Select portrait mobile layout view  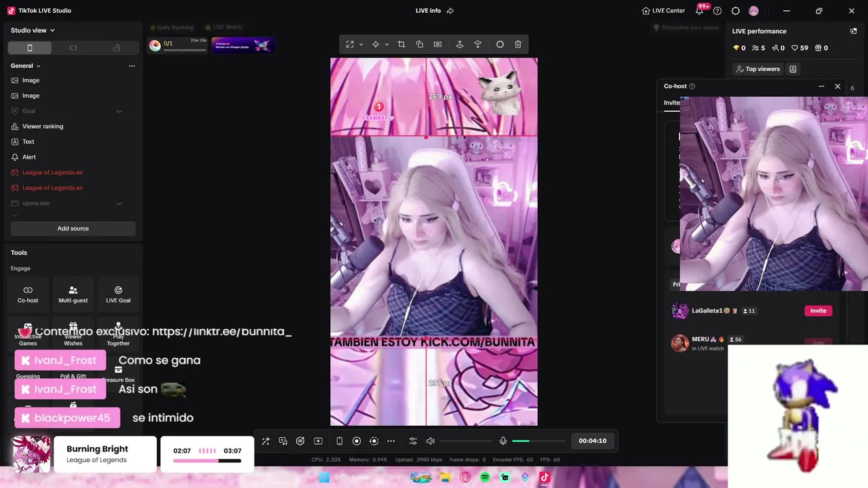(30, 48)
